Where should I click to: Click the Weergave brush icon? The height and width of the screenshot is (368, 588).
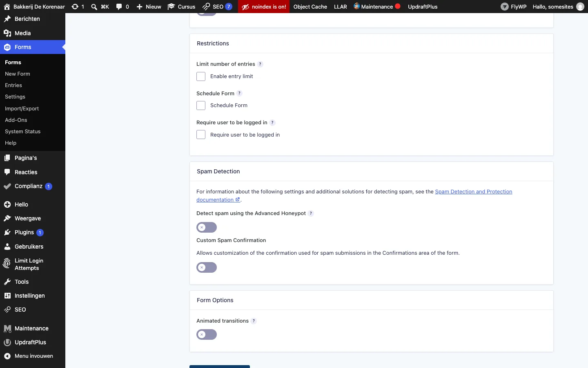(x=7, y=218)
